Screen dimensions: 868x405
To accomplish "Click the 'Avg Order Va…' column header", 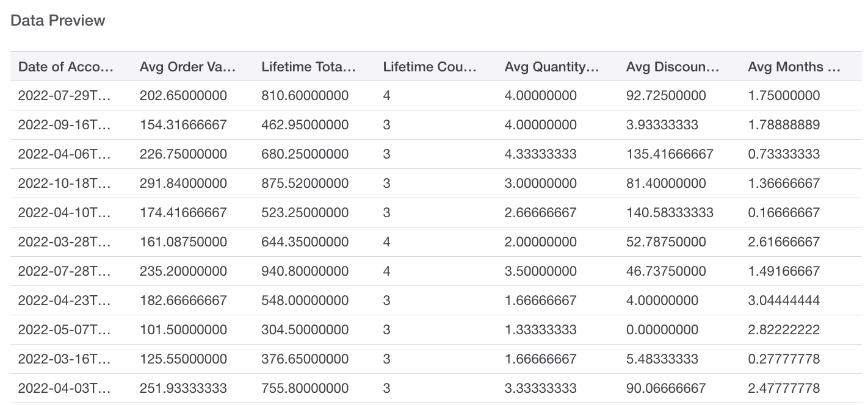I will [187, 66].
